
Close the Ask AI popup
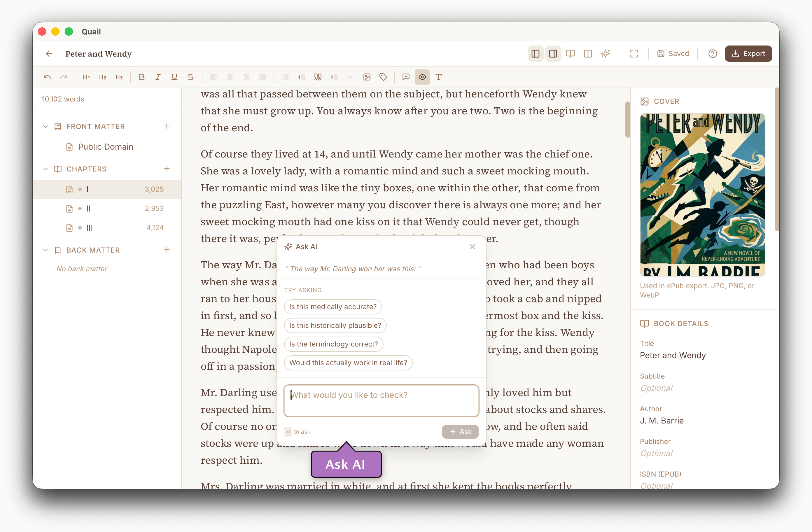tap(472, 247)
